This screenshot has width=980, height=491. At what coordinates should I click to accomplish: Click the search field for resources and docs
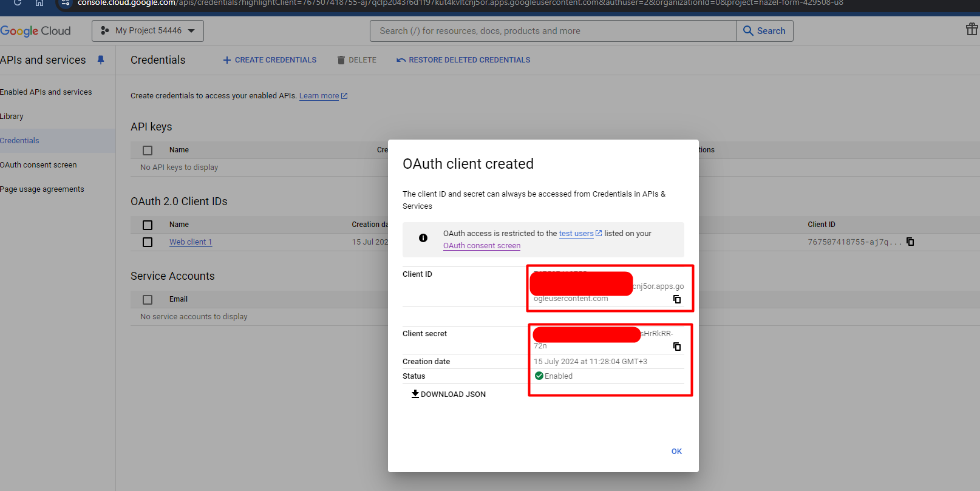pyautogui.click(x=553, y=31)
